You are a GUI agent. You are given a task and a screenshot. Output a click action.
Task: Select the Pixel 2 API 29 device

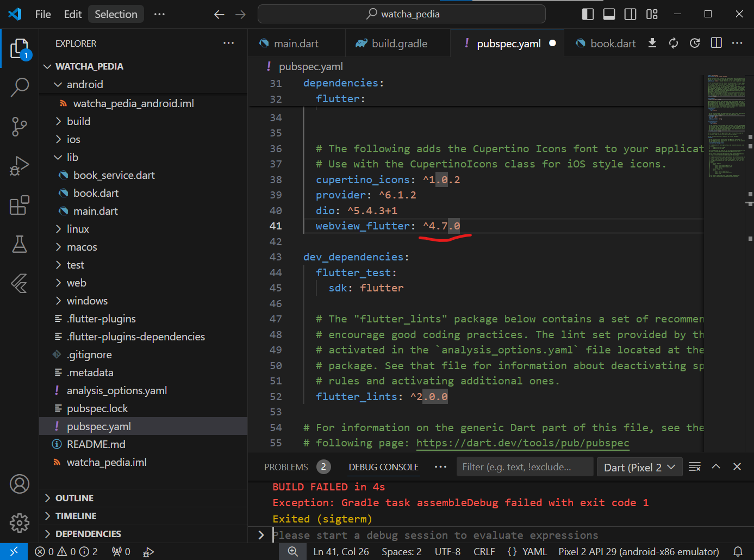pyautogui.click(x=638, y=551)
